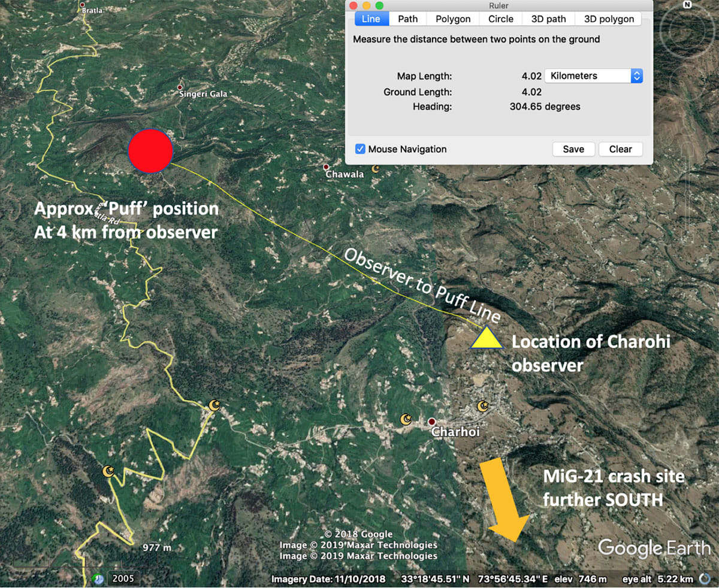Click the mosque icon beside Chawala
719x588 pixels.
376,169
